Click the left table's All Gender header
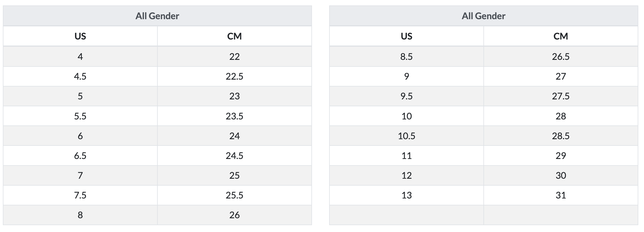 (157, 16)
